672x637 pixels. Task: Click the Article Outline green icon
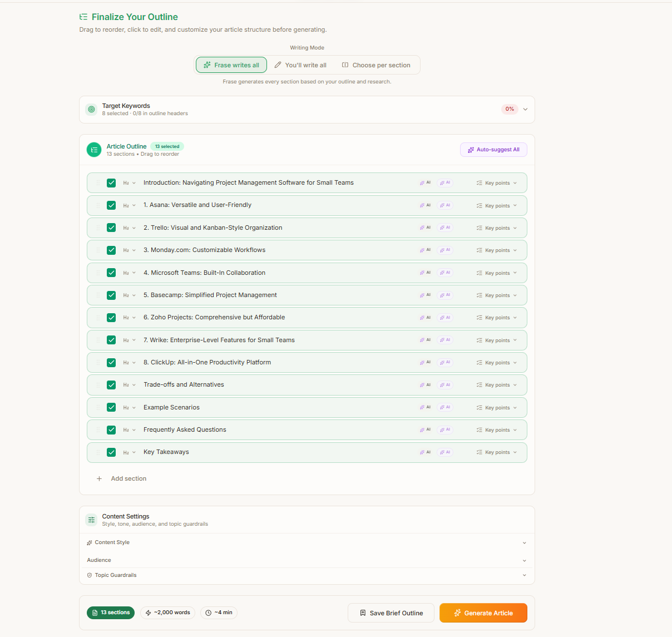(x=93, y=150)
